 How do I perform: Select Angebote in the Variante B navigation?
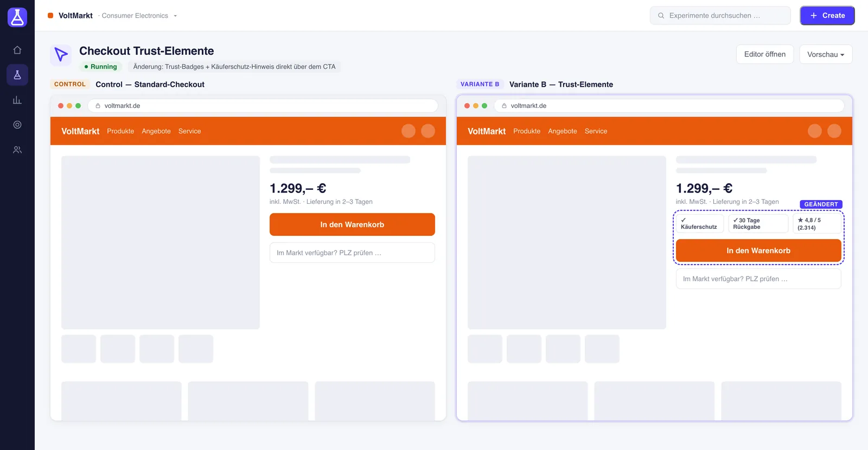[x=563, y=131]
